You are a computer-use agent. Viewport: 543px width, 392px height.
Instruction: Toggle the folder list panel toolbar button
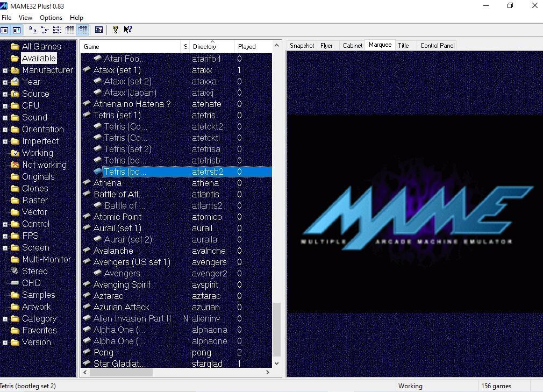4,30
